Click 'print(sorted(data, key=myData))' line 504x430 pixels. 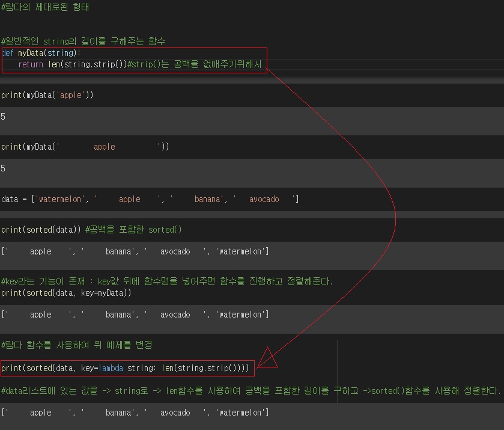[66, 293]
